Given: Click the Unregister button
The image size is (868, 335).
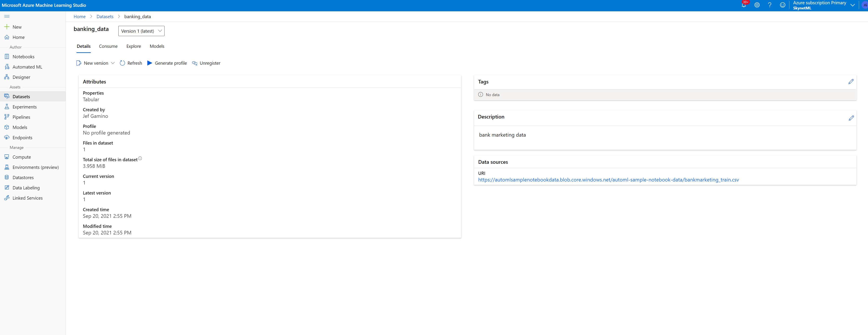Looking at the screenshot, I should (206, 63).
